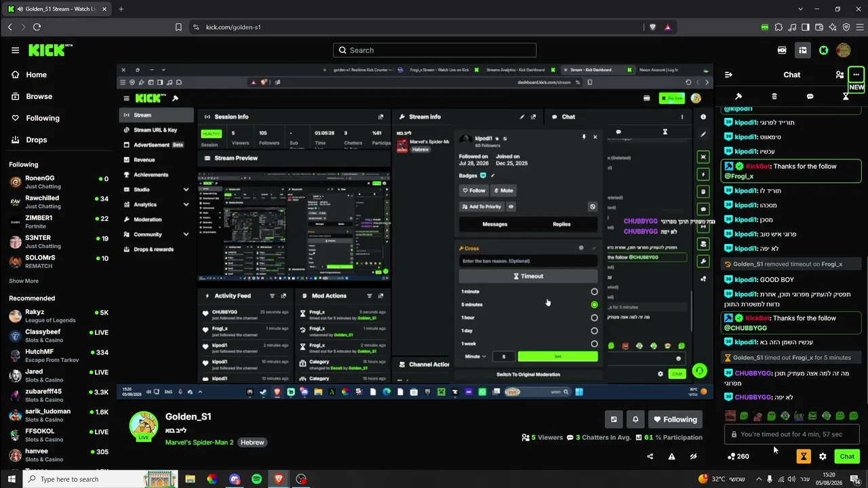Click the green K coin icon in header
The width and height of the screenshot is (868, 488).
tap(823, 50)
